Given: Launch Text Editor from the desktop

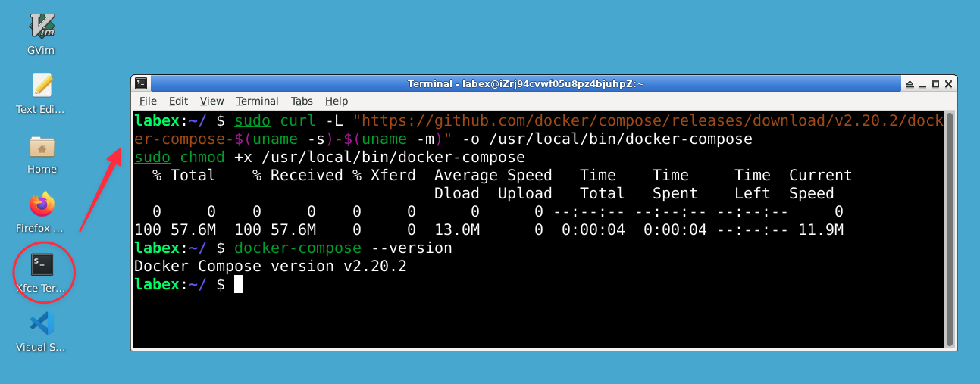Looking at the screenshot, I should pos(42,86).
